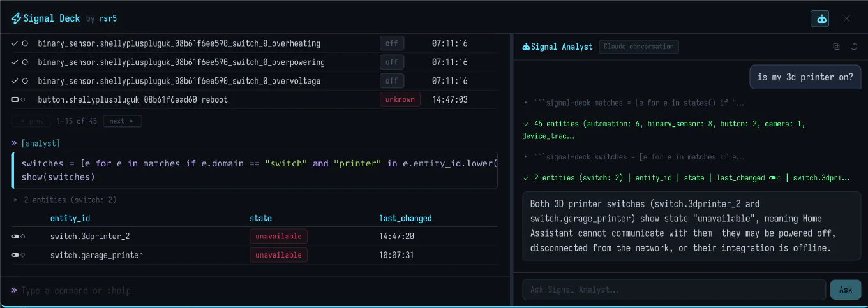The height and width of the screenshot is (308, 868).
Task: Click the chevron before [analyst]
Action: [x=15, y=143]
